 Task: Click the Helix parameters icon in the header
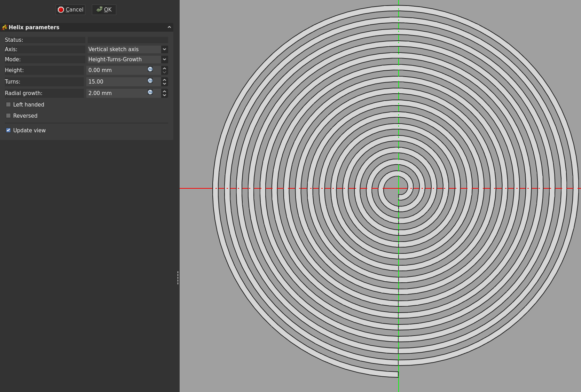coord(5,28)
